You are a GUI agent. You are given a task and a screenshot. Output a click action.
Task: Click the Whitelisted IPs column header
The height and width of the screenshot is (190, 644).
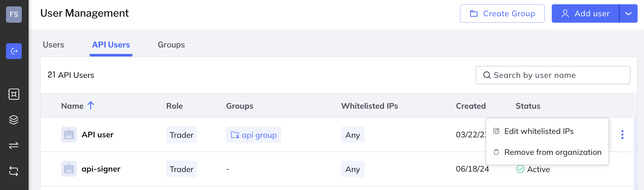point(369,106)
